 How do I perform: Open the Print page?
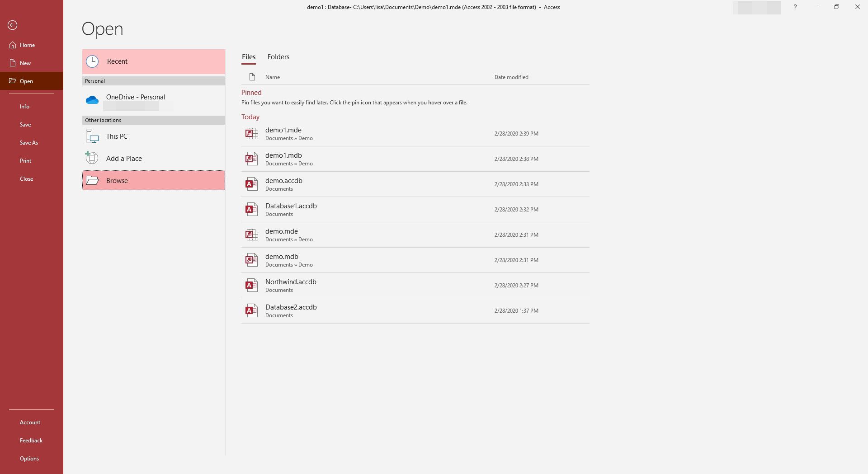32,161
